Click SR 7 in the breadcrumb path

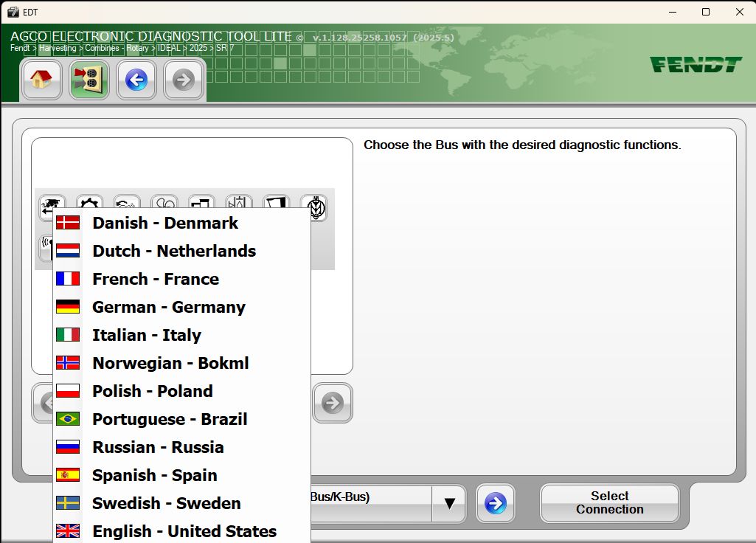[x=225, y=48]
